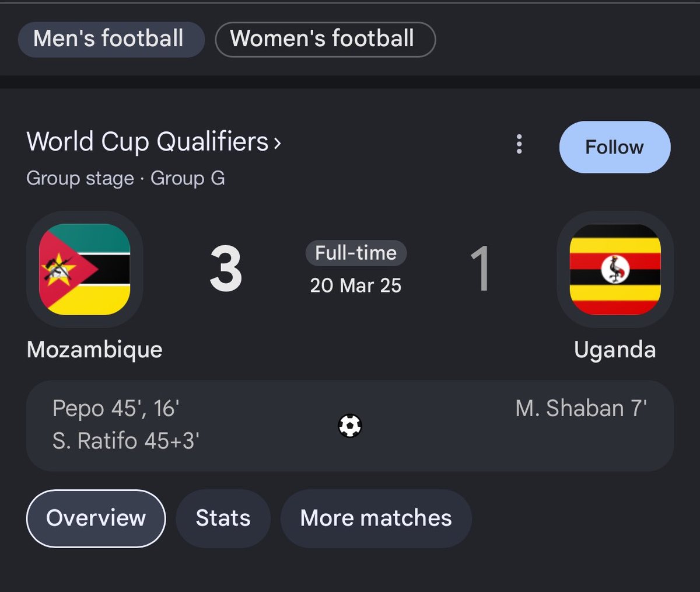Switch to Women's football filter chip

325,39
